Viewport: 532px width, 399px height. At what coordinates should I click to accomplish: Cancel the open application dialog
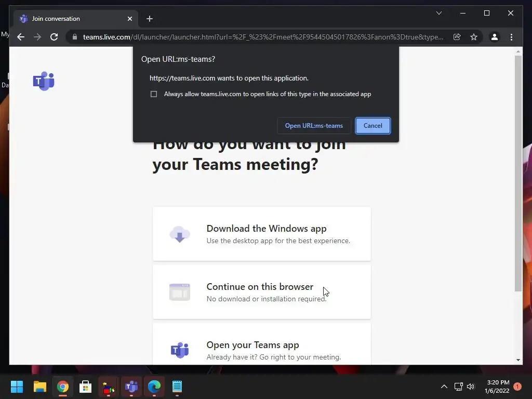[373, 126]
